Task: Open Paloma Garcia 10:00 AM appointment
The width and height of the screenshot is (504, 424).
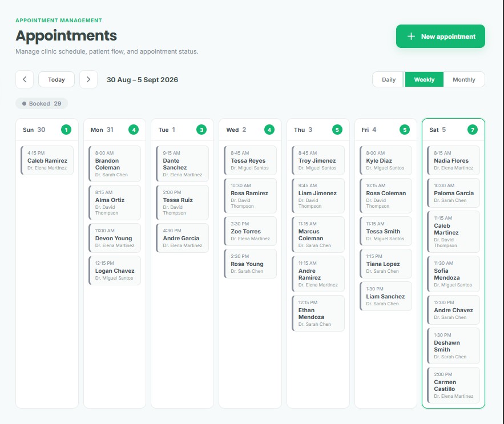Action: pos(453,193)
